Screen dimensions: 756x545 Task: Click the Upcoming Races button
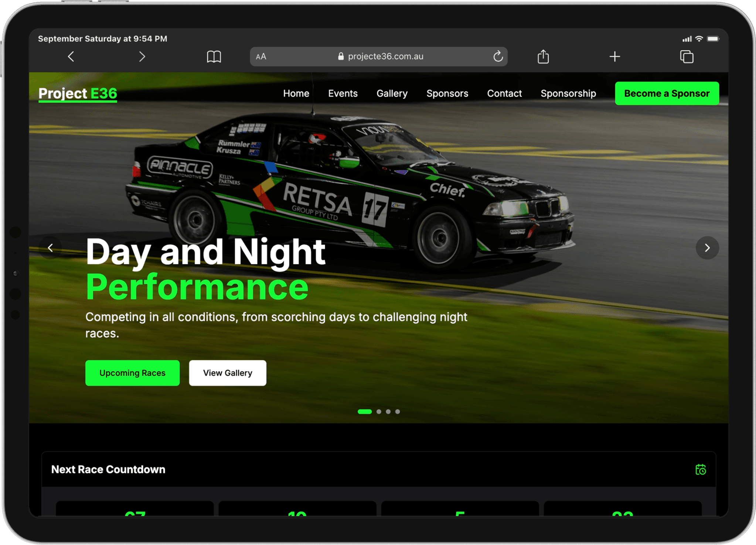pyautogui.click(x=132, y=373)
